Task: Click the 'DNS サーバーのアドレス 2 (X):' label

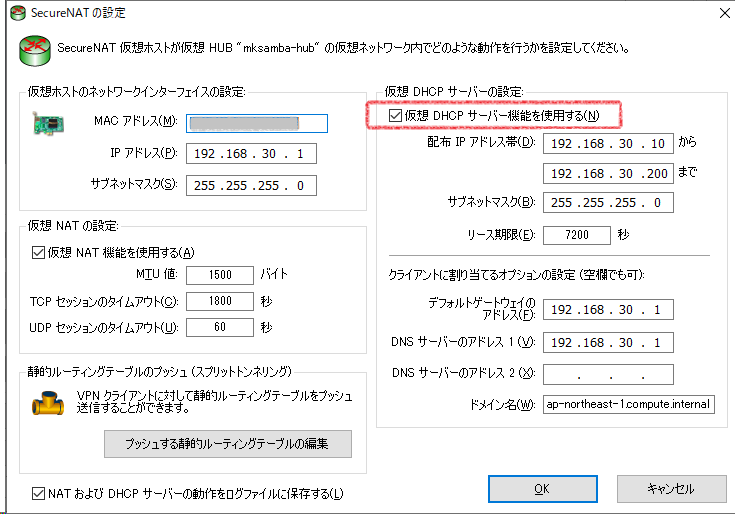Action: pos(464,373)
